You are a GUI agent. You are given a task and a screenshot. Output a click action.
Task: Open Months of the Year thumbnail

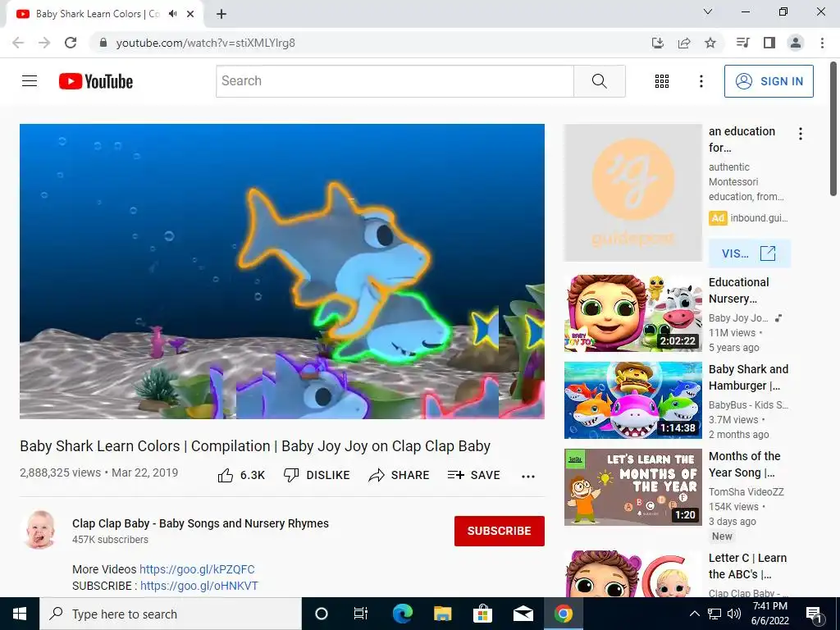[x=632, y=487]
